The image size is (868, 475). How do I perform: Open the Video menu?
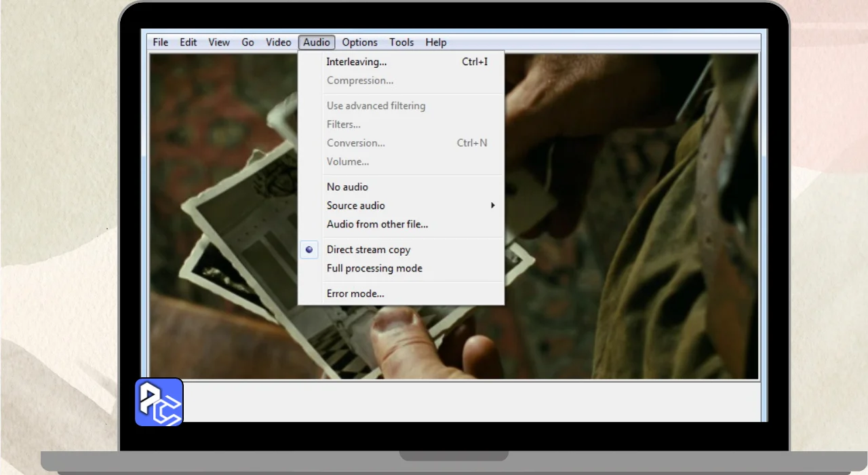tap(278, 42)
